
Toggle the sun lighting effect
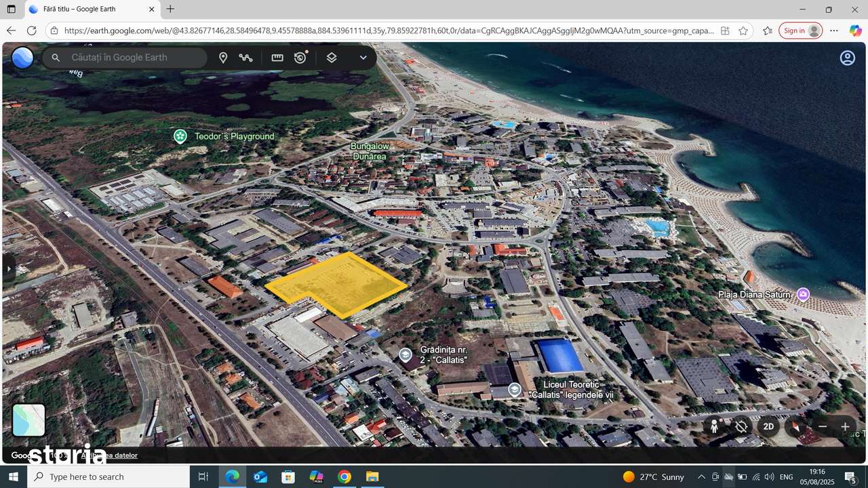[741, 426]
